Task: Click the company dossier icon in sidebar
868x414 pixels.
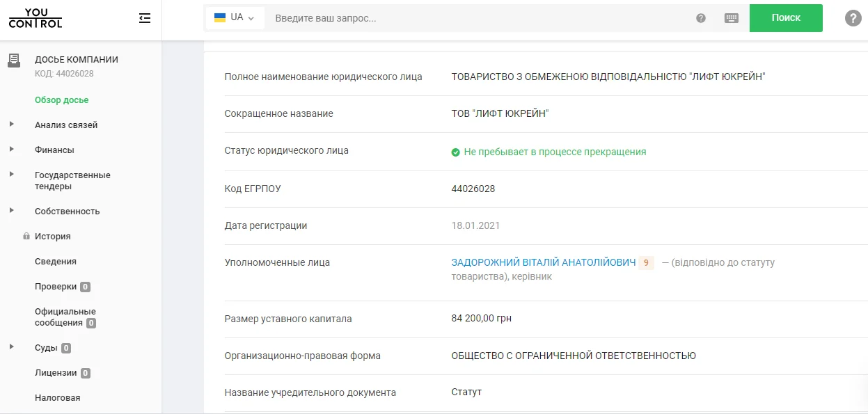Action: (14, 61)
